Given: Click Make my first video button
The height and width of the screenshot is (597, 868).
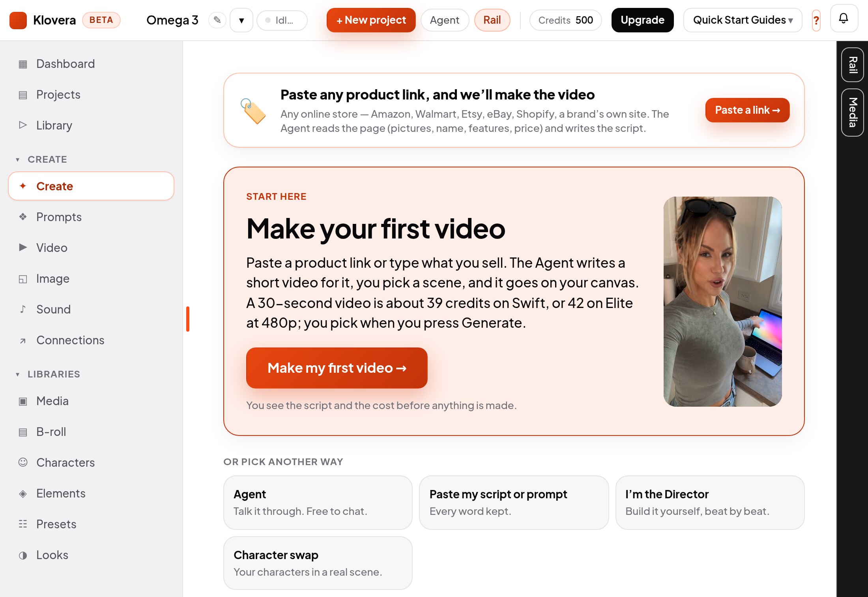Looking at the screenshot, I should pos(337,368).
